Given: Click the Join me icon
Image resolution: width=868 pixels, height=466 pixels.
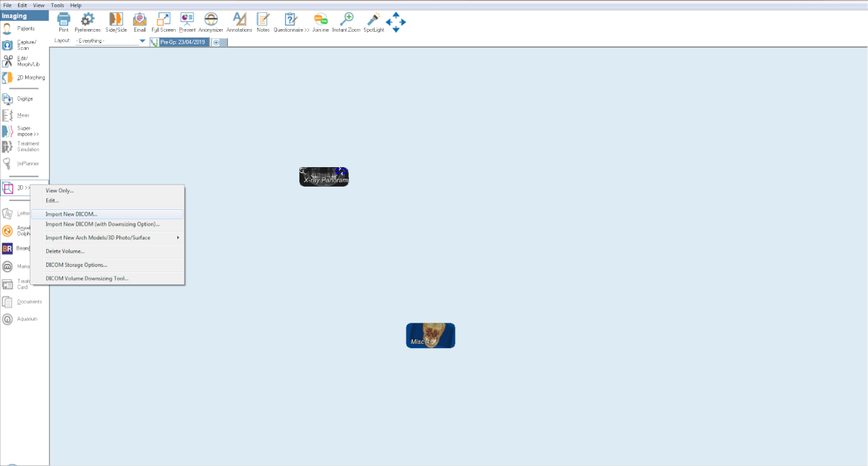Looking at the screenshot, I should coord(320,20).
